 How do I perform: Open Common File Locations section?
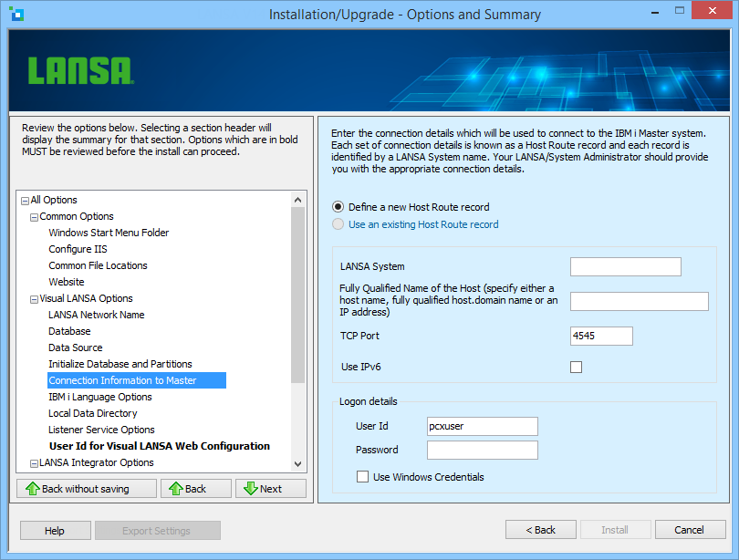pyautogui.click(x=98, y=265)
